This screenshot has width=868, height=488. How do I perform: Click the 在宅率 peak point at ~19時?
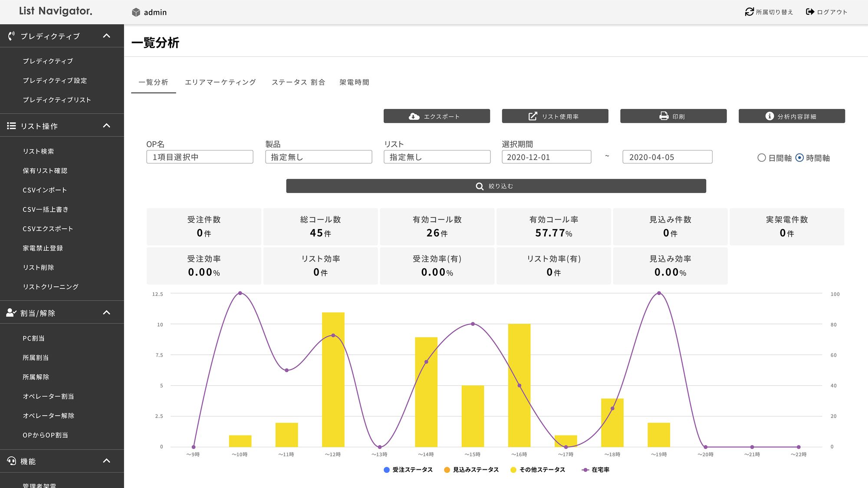pos(659,293)
